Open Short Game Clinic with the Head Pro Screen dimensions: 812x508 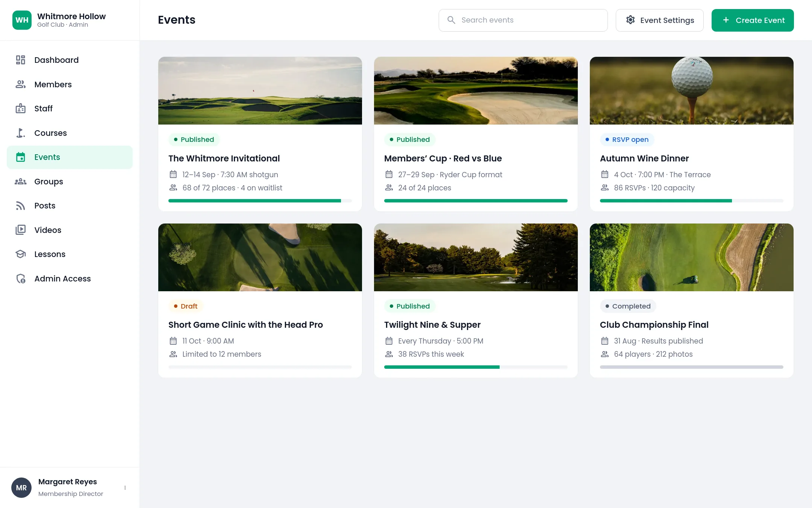(245, 325)
